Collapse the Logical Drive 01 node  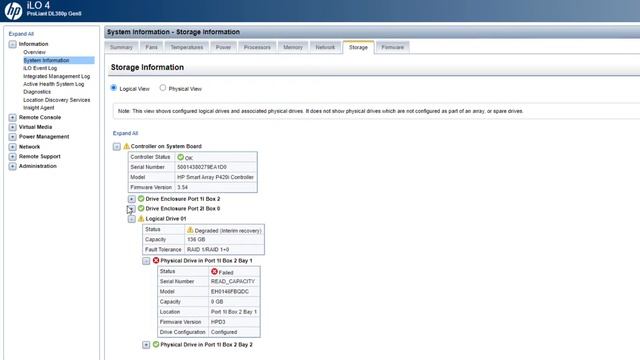pyautogui.click(x=131, y=219)
